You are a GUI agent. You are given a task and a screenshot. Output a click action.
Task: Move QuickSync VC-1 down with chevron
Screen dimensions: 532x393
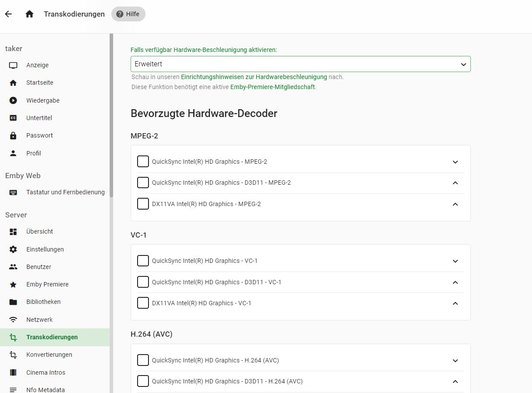coord(455,261)
